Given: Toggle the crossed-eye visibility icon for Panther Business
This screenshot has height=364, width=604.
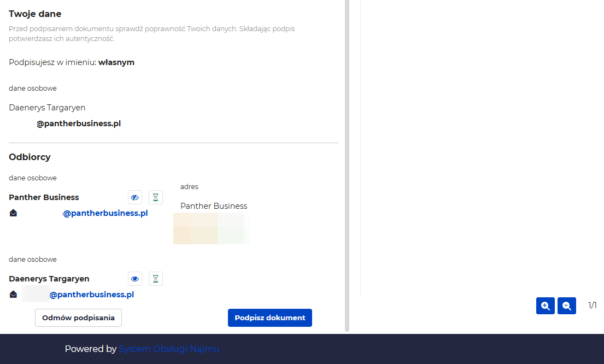Looking at the screenshot, I should (x=135, y=198).
